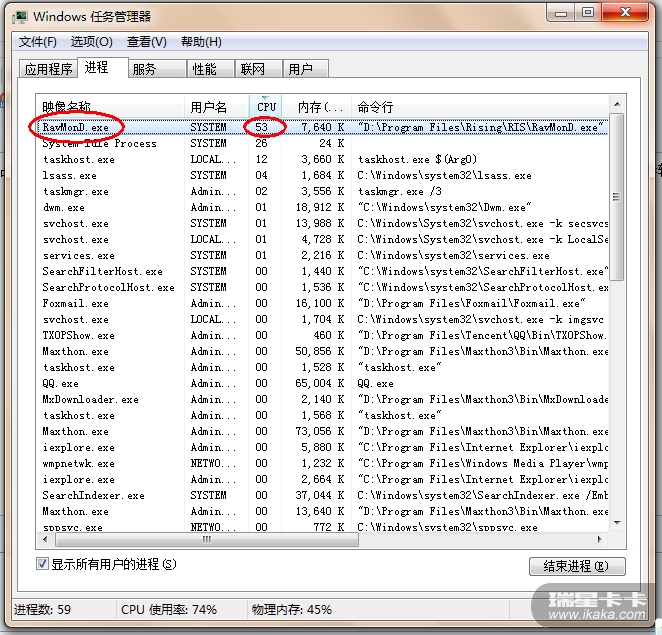Click the horizontal scrollbar left arrow

pos(46,539)
